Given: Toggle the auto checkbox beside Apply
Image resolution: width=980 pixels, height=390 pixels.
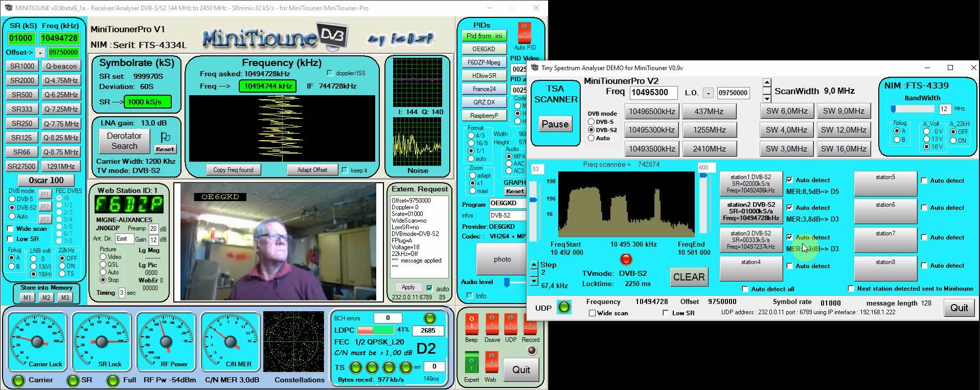Looking at the screenshot, I should click(429, 289).
